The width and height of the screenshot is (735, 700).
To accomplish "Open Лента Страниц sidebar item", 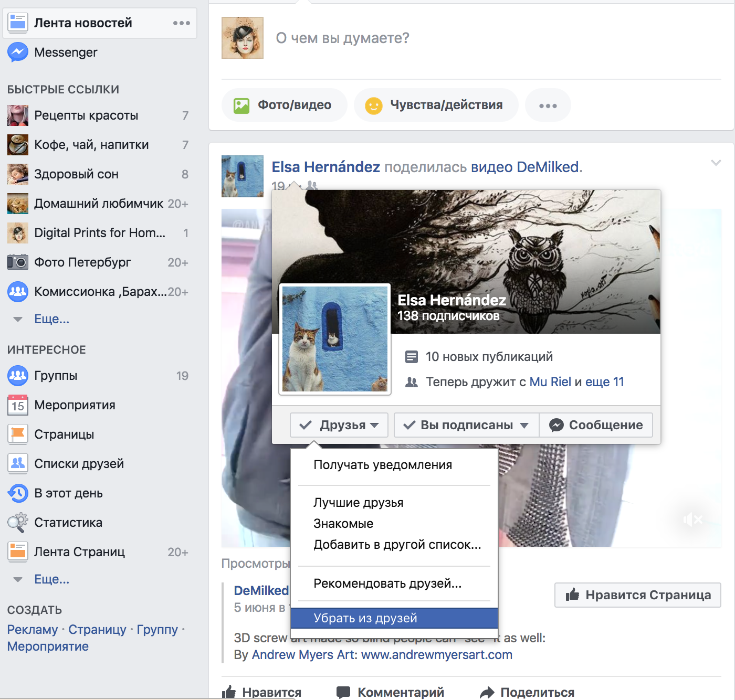I will 100,552.
